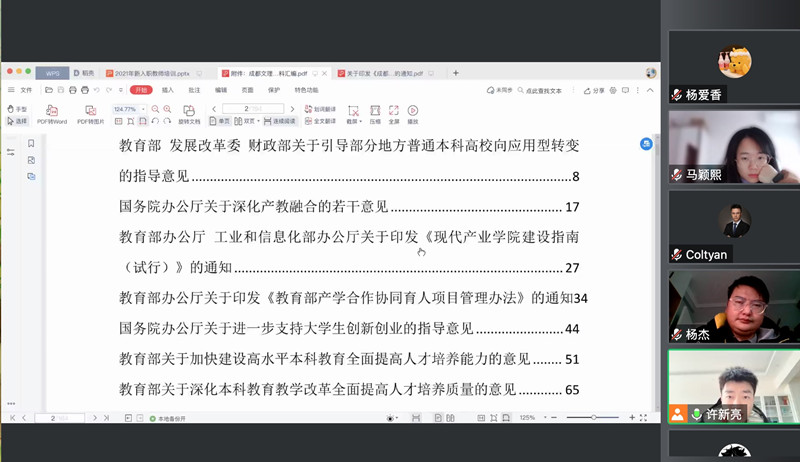
Task: Enter 全屏 fullscreen mode
Action: pos(393,113)
